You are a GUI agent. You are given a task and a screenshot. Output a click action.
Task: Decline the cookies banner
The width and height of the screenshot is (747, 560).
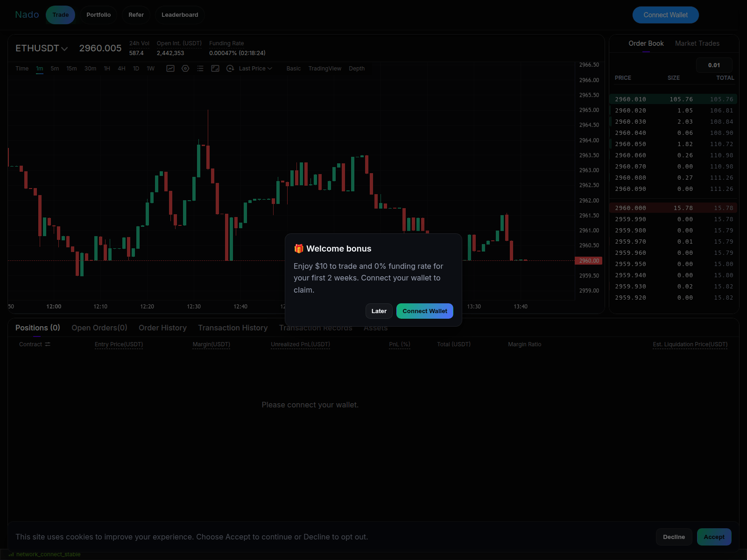tap(674, 537)
